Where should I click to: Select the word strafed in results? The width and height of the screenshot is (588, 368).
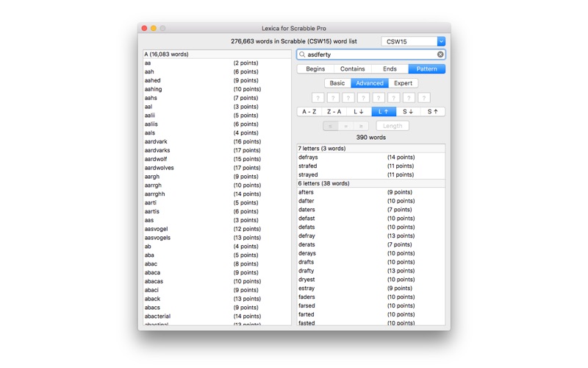371,166
